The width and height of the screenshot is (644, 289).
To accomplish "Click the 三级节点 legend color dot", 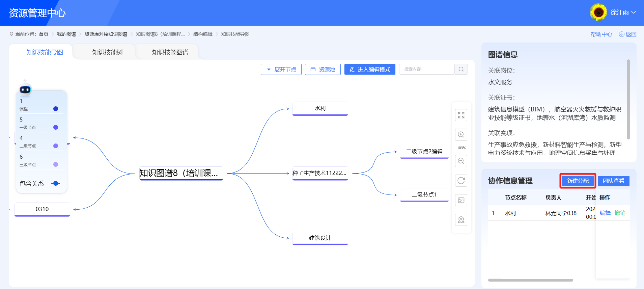I will [x=56, y=164].
